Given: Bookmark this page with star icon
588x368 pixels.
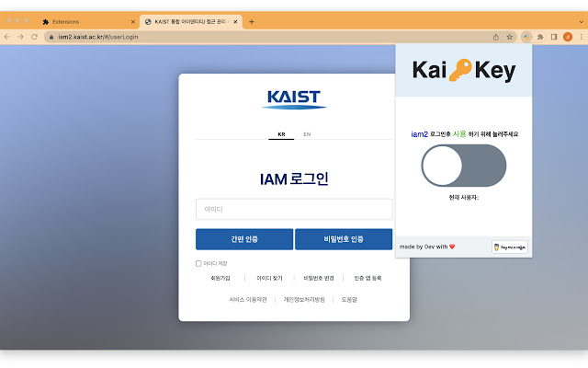Looking at the screenshot, I should pyautogui.click(x=509, y=37).
